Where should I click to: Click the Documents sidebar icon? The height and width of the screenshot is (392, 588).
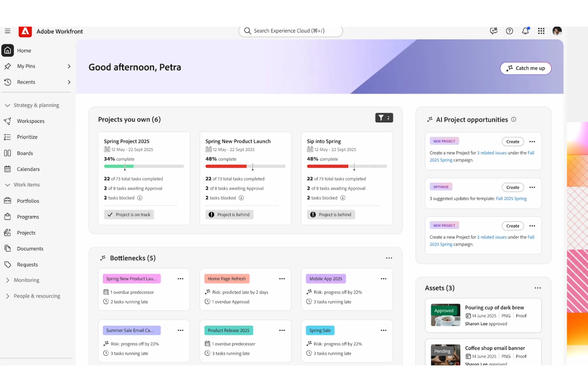pos(8,249)
